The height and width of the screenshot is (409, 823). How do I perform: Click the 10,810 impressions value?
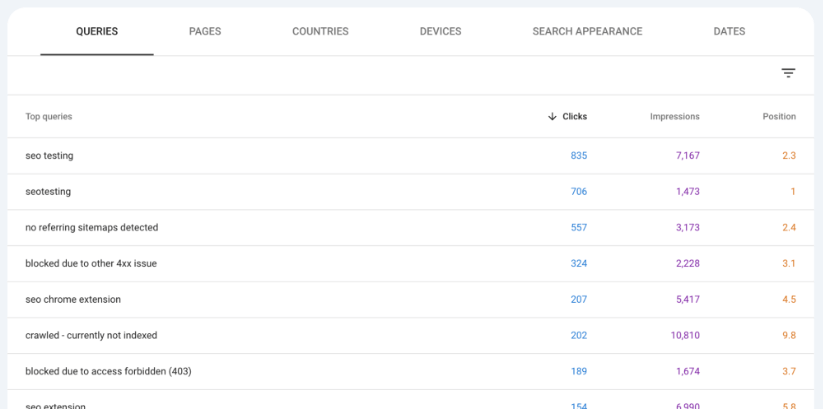(x=684, y=336)
